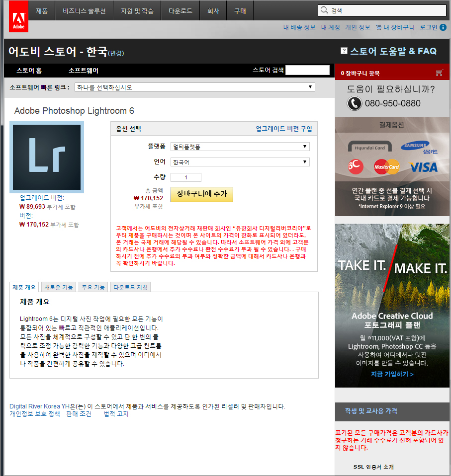
Task: Click the (변경) country change link
Action: click(x=116, y=53)
